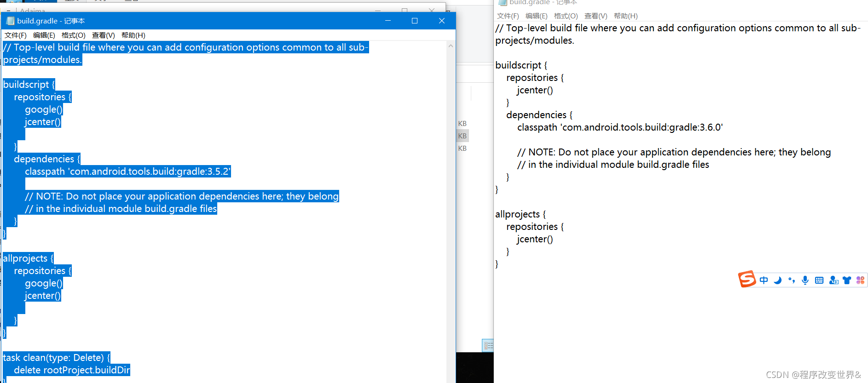Open Sogou skin shirt icon
The image size is (868, 383).
tap(847, 280)
